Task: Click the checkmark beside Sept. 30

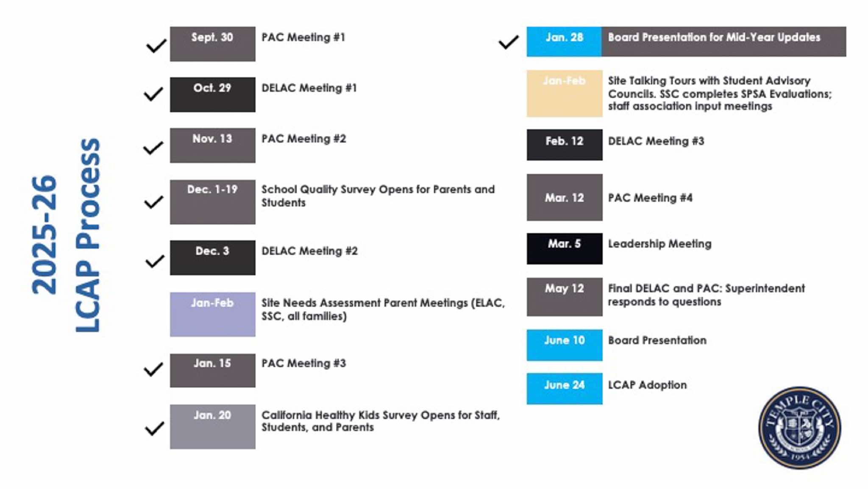Action: click(x=156, y=46)
